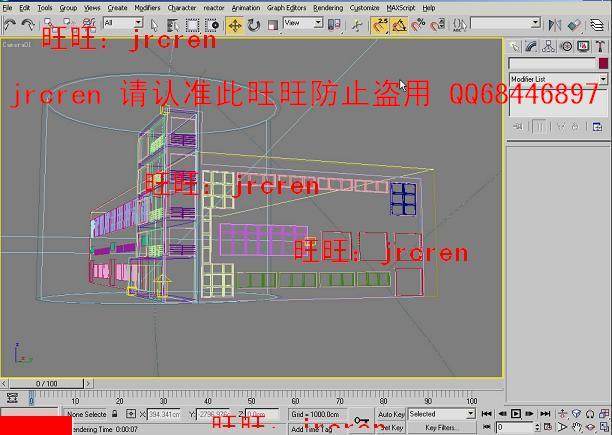Viewport: 612px width, 435px height.
Task: Click the Roll Camera navigation icon
Action: click(x=591, y=414)
